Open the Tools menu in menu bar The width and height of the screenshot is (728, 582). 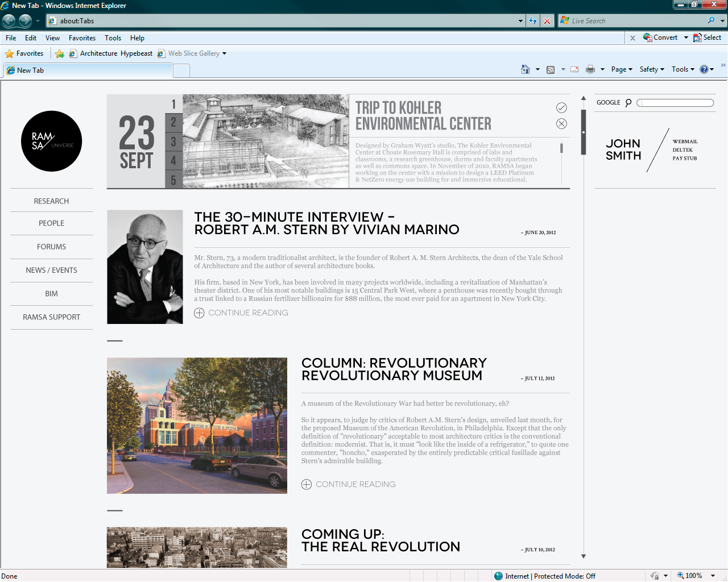(113, 38)
